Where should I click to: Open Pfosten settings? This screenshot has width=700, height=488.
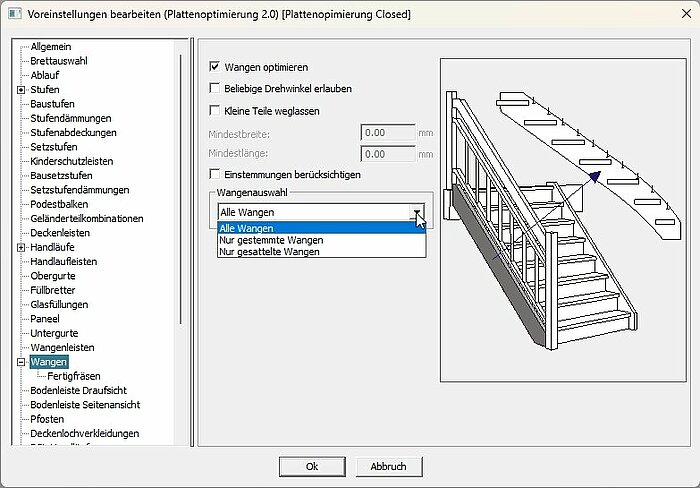click(47, 419)
